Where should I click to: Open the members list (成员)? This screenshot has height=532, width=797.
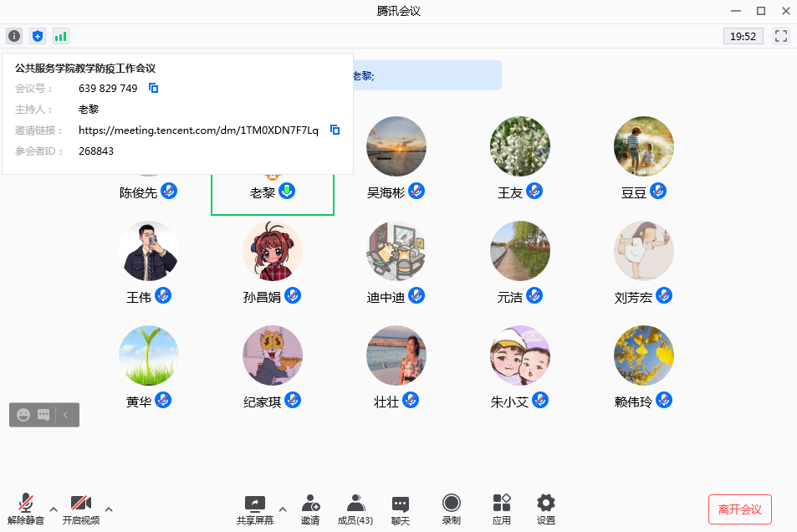coord(355,509)
